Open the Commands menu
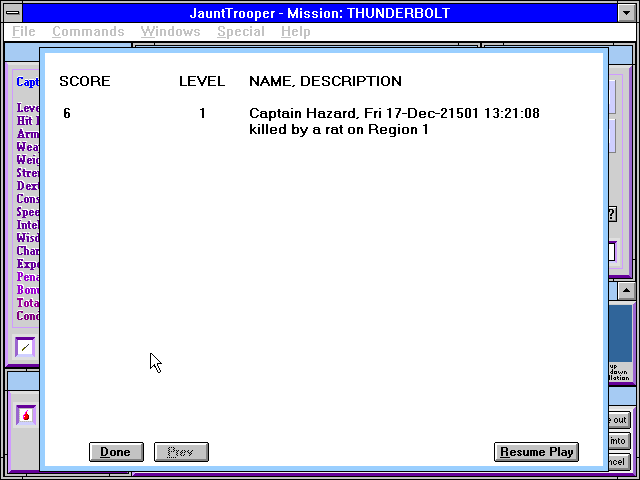 88,31
